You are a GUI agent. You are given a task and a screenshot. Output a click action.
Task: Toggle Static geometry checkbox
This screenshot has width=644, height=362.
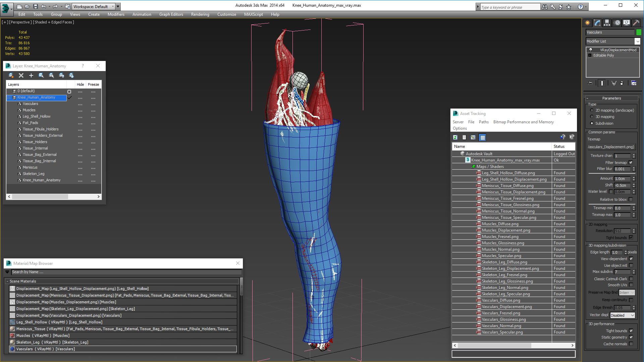point(631,337)
